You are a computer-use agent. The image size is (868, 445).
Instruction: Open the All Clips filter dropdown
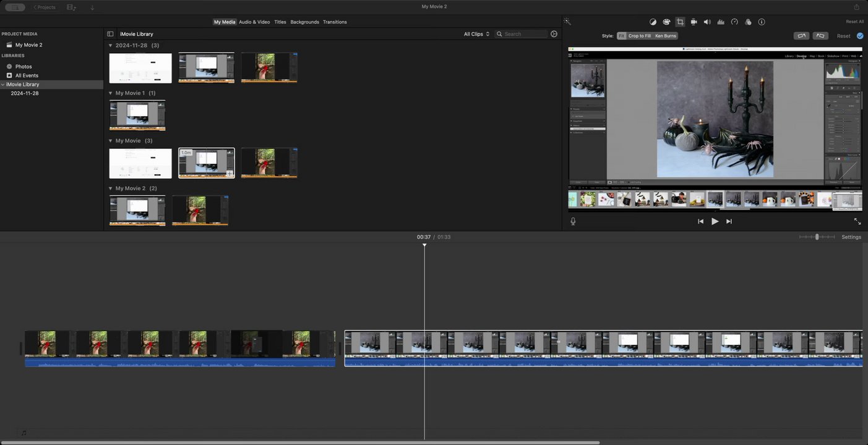click(x=476, y=34)
